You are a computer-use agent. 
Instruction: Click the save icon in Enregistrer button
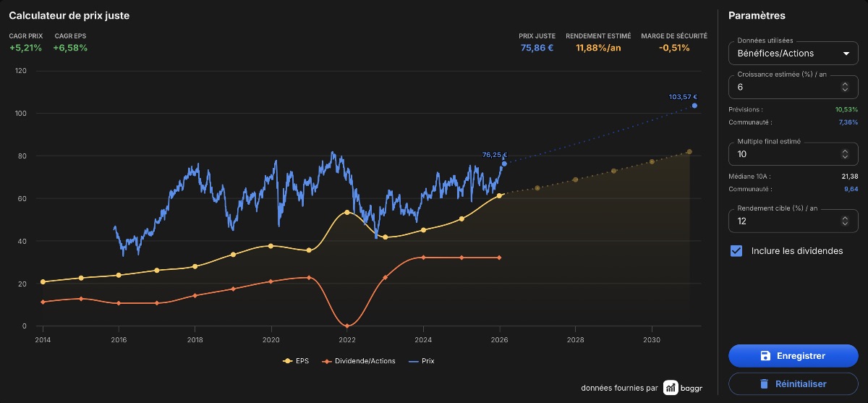click(765, 356)
